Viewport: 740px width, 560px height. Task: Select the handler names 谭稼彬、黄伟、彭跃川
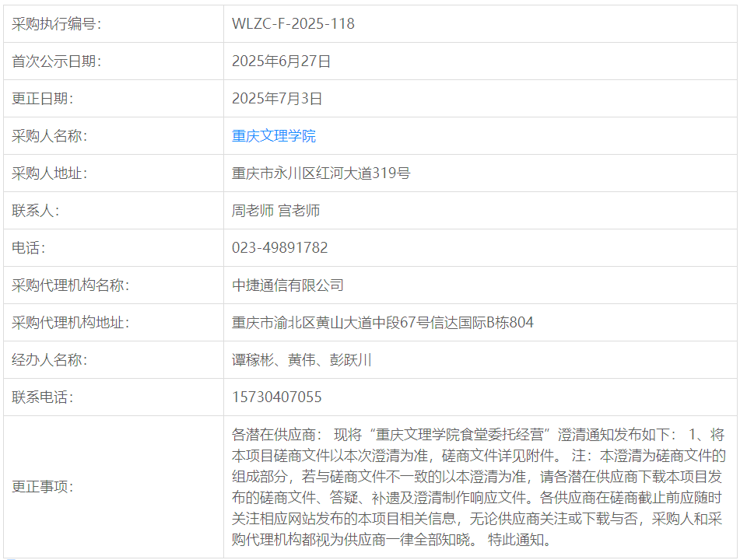302,360
